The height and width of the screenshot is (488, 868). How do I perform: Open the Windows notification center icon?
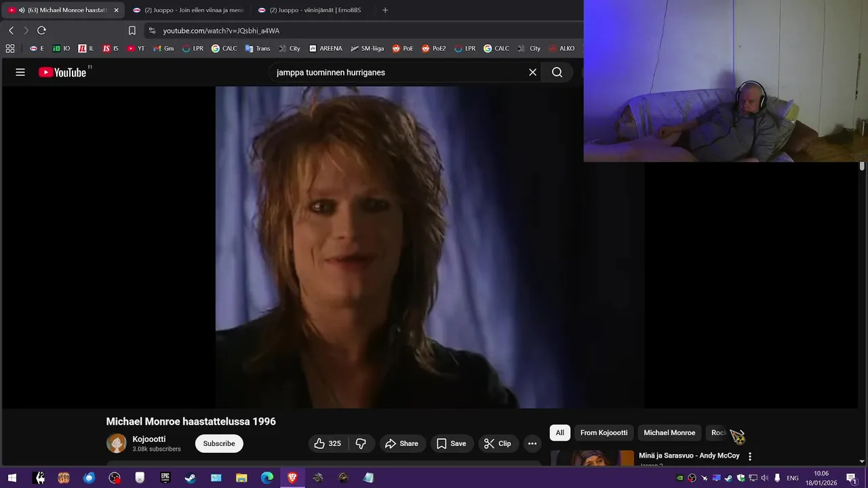(851, 478)
